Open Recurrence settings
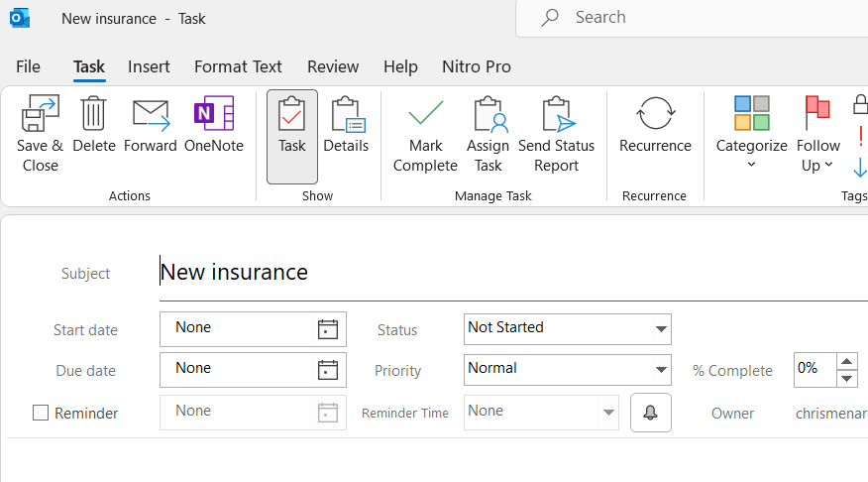The width and height of the screenshot is (868, 482). pos(655,125)
